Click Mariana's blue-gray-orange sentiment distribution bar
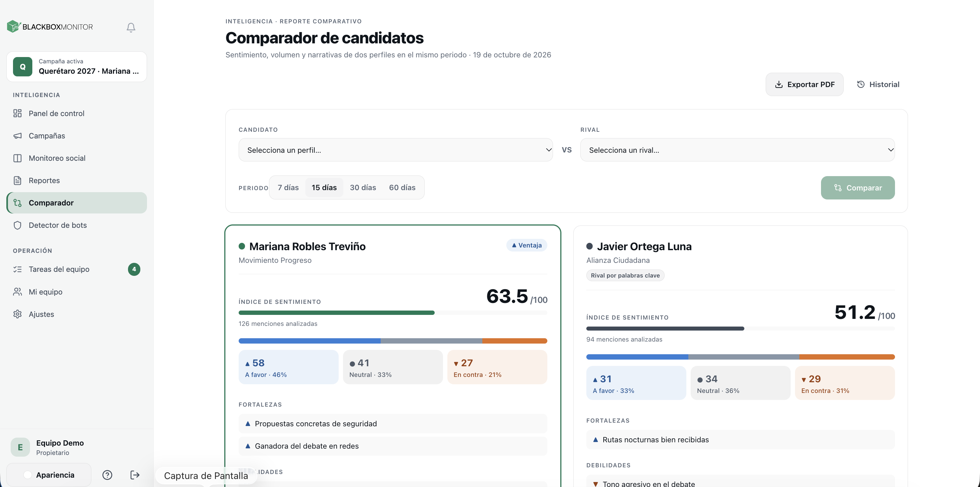The width and height of the screenshot is (980, 487). click(393, 341)
